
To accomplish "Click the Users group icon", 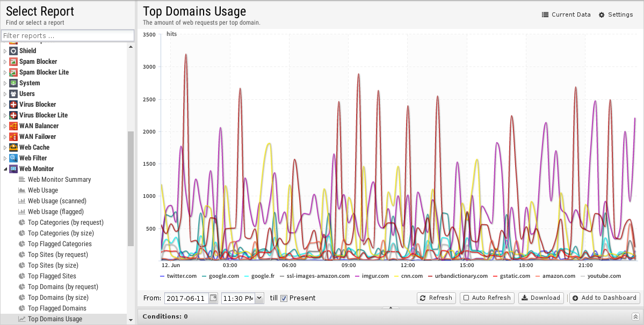I will (x=13, y=93).
